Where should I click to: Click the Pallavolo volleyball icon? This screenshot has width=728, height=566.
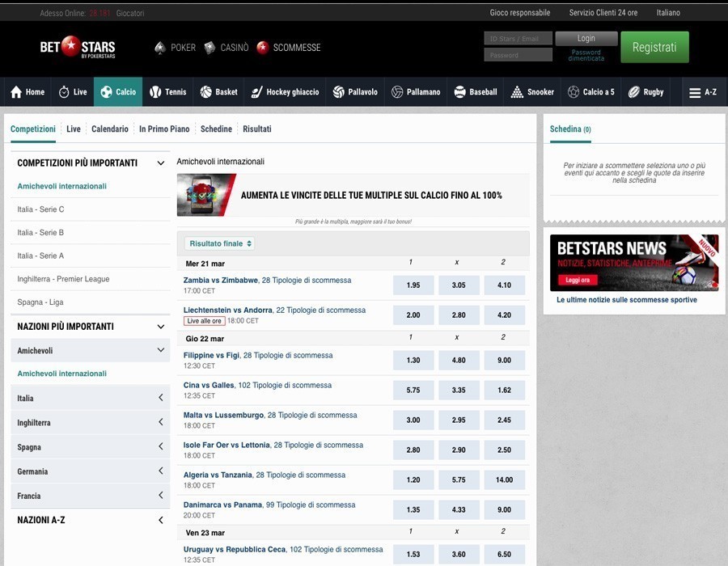coord(338,92)
